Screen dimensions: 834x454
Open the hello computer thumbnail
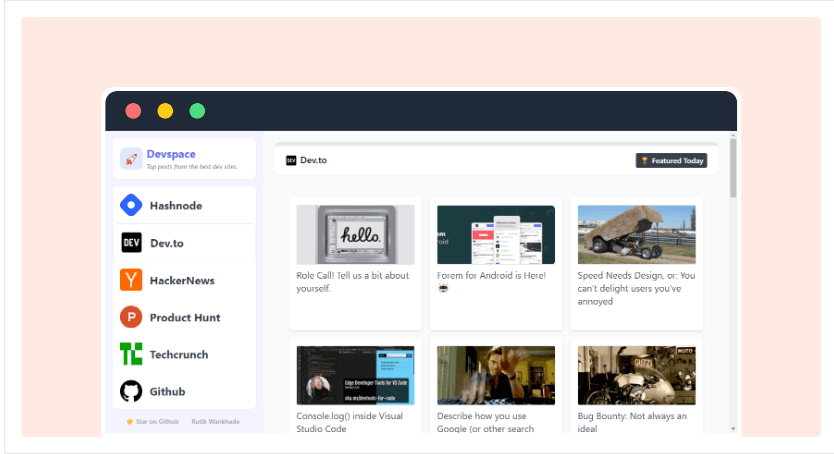point(355,235)
